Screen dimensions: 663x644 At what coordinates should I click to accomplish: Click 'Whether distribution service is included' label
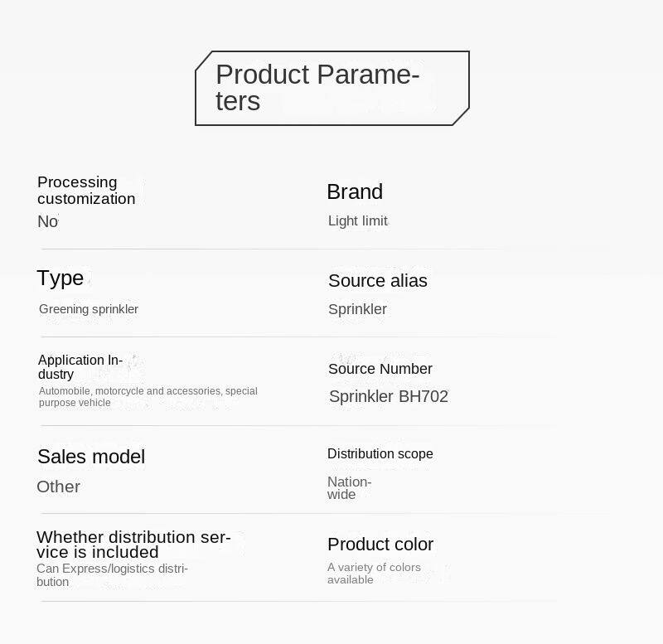pyautogui.click(x=133, y=545)
